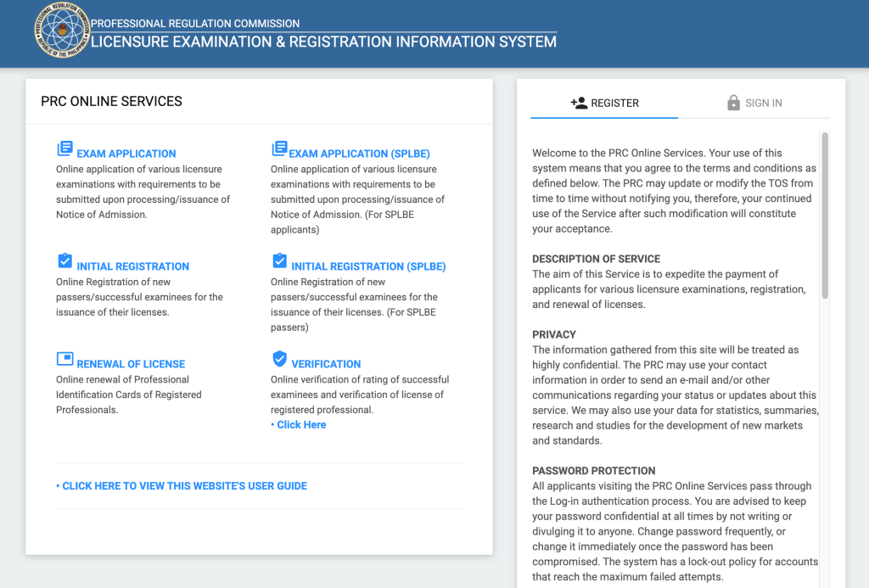869x588 pixels.
Task: Click the Sign In padlock icon
Action: pyautogui.click(x=733, y=103)
